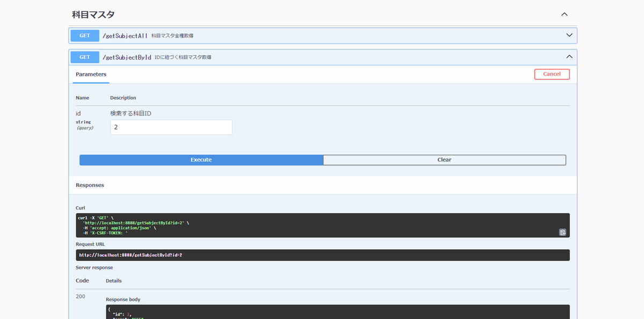This screenshot has height=319, width=644.
Task: Run the request with Execute
Action: coord(201,160)
